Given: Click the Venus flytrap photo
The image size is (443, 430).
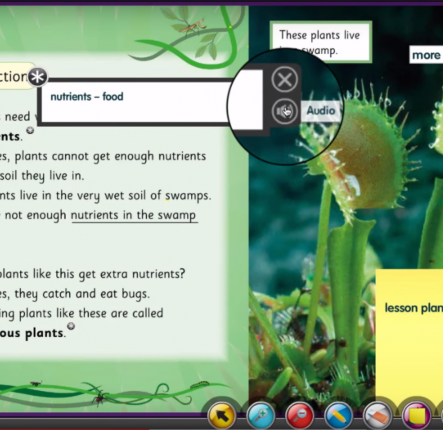Looking at the screenshot, I should (347, 233).
